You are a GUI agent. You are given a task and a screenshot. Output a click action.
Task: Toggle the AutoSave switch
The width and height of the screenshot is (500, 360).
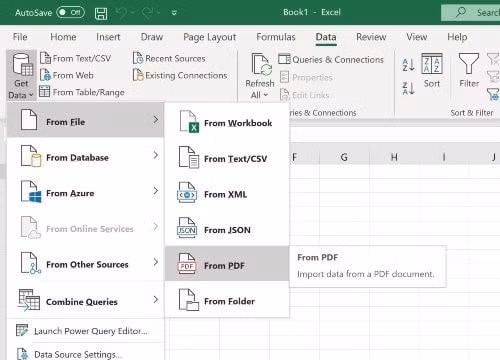[x=70, y=12]
